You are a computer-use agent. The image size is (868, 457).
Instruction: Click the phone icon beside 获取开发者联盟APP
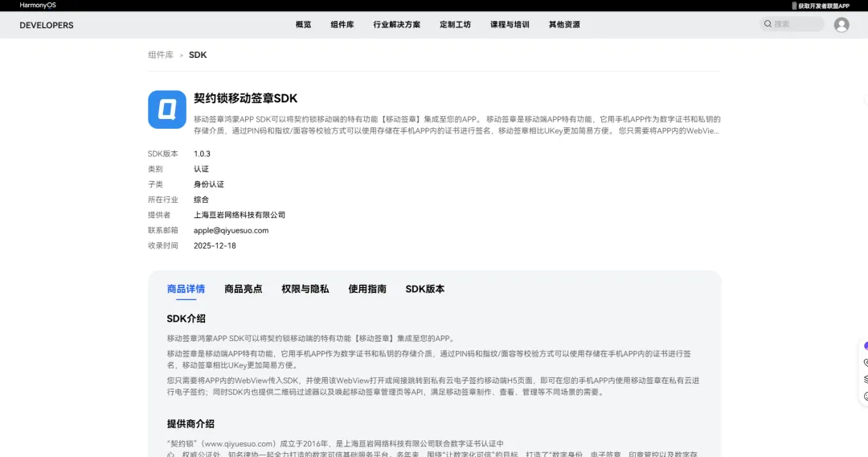pyautogui.click(x=794, y=6)
